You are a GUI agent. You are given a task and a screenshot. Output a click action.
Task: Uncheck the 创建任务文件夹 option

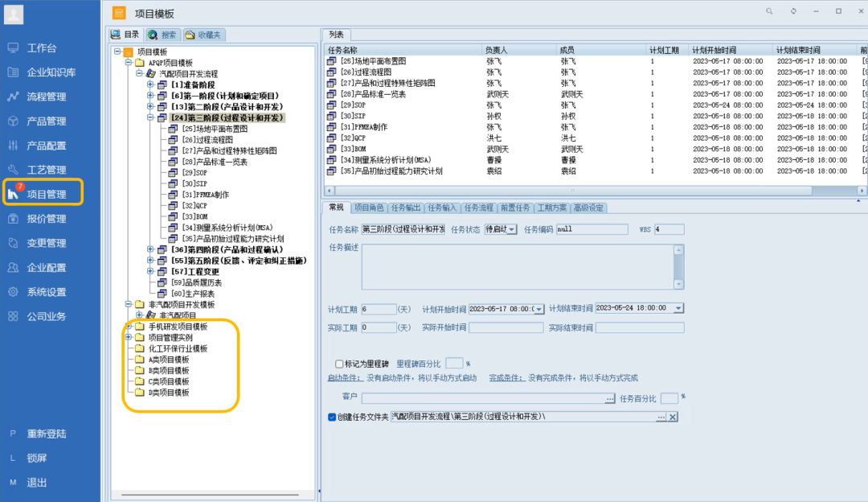click(x=331, y=417)
